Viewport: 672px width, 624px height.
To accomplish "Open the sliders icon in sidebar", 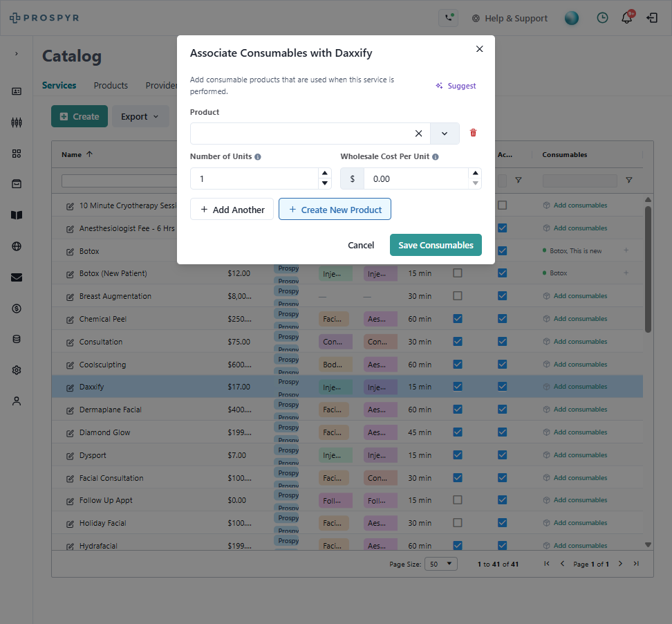I will [x=17, y=122].
